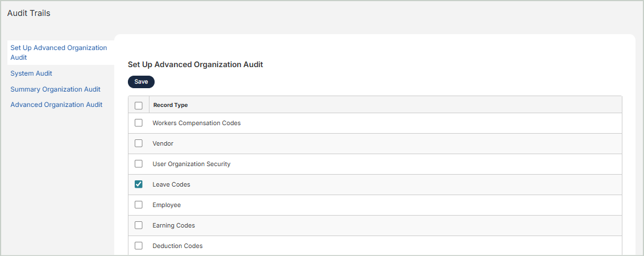Click the Workers Compensation Codes row label
The height and width of the screenshot is (256, 644).
(196, 123)
